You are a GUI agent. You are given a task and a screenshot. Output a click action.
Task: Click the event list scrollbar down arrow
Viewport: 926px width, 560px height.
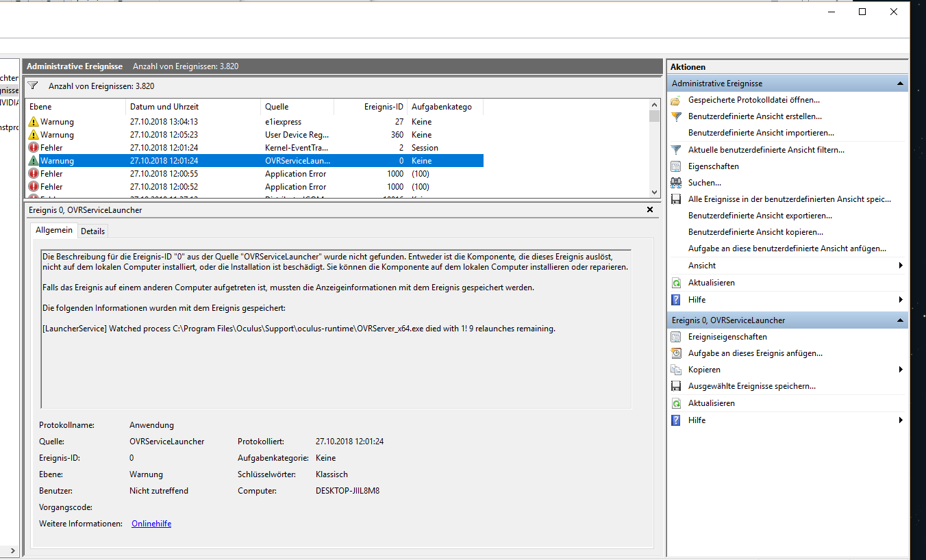click(x=654, y=192)
